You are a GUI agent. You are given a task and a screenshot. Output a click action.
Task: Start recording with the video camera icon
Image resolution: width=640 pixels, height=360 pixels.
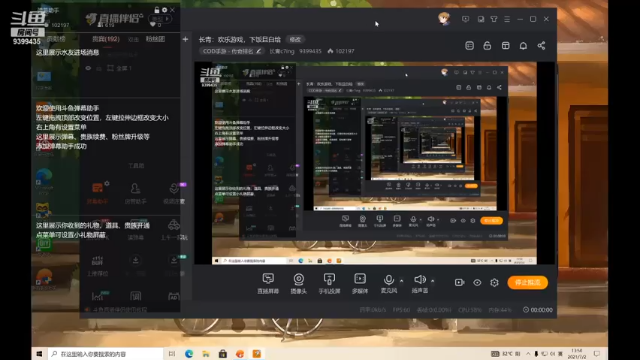[459, 282]
